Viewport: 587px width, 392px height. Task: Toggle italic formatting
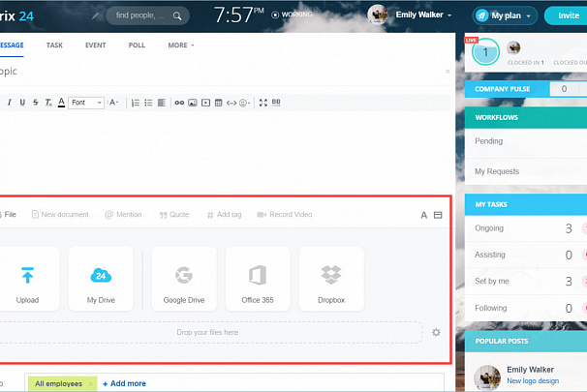[x=10, y=103]
